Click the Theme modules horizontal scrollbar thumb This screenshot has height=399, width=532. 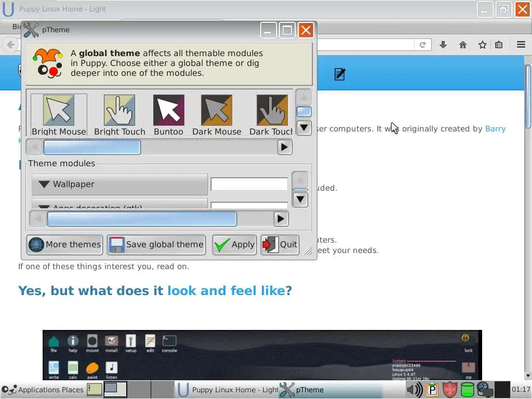[x=141, y=219]
